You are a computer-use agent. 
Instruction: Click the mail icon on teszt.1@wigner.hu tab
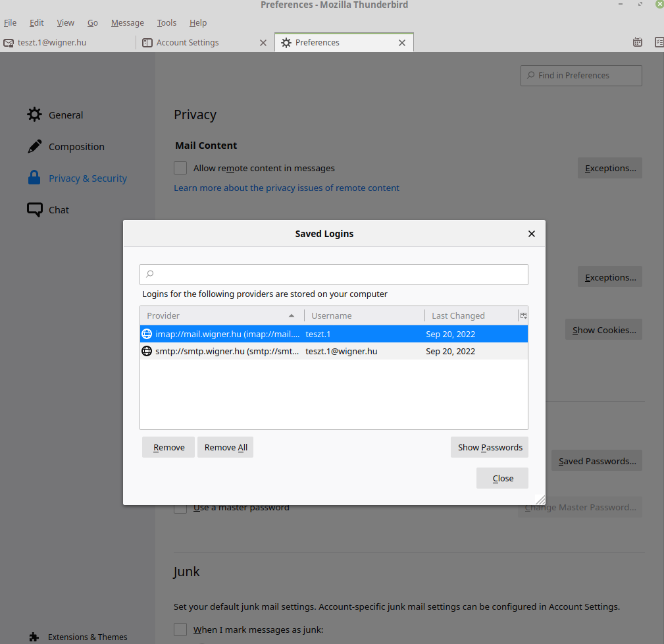(9, 43)
